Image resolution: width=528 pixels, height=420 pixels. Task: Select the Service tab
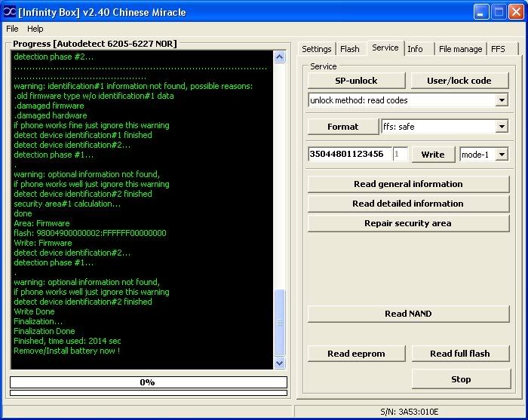coord(385,48)
